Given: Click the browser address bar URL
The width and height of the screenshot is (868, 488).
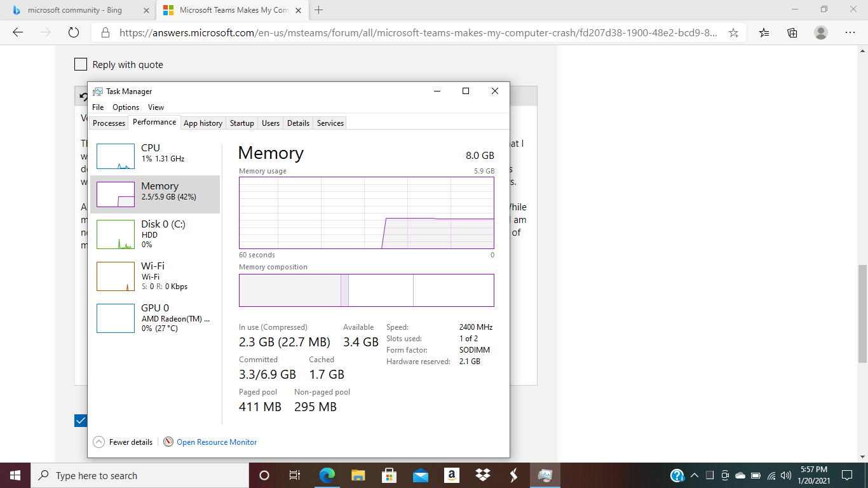Looking at the screenshot, I should pyautogui.click(x=418, y=32).
